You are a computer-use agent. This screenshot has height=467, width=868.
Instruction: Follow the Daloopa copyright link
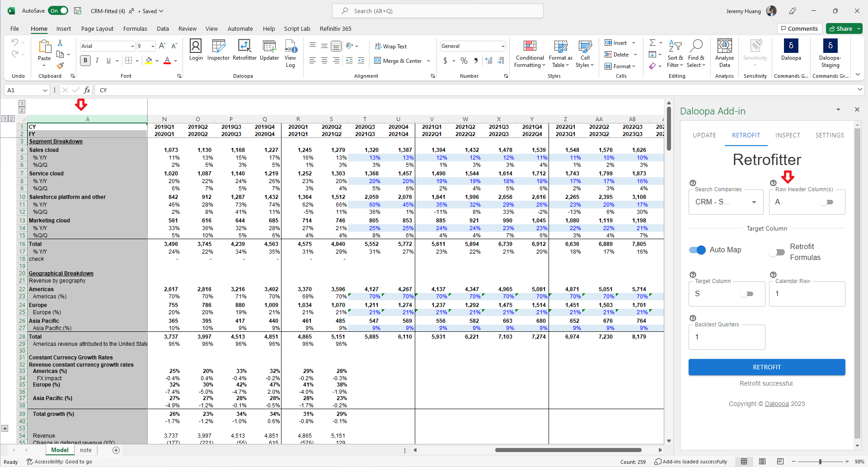click(776, 404)
